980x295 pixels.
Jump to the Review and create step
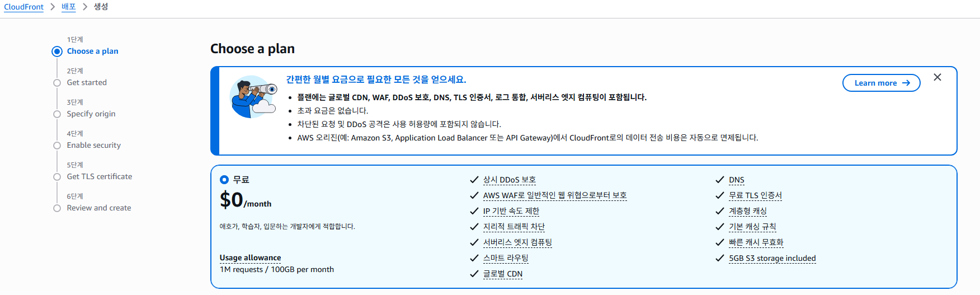[99, 208]
